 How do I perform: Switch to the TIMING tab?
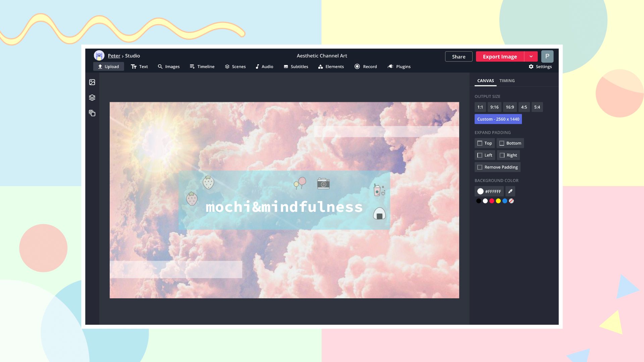(x=507, y=80)
